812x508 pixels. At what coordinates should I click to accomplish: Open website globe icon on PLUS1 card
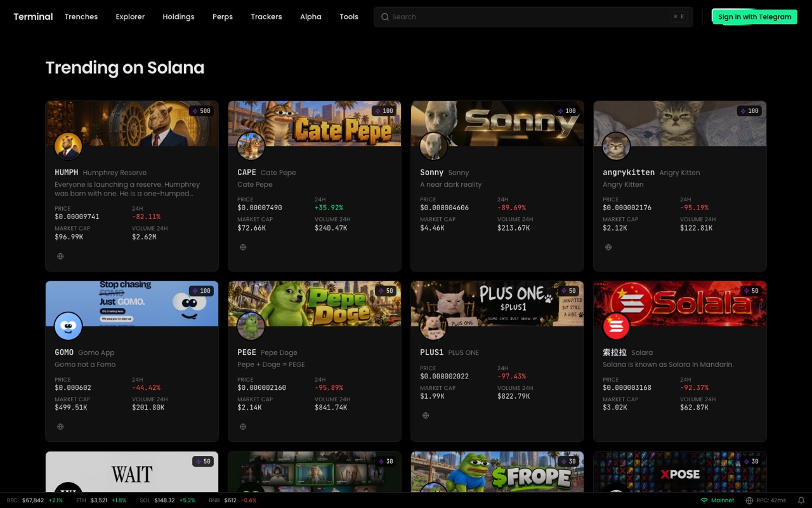(426, 415)
